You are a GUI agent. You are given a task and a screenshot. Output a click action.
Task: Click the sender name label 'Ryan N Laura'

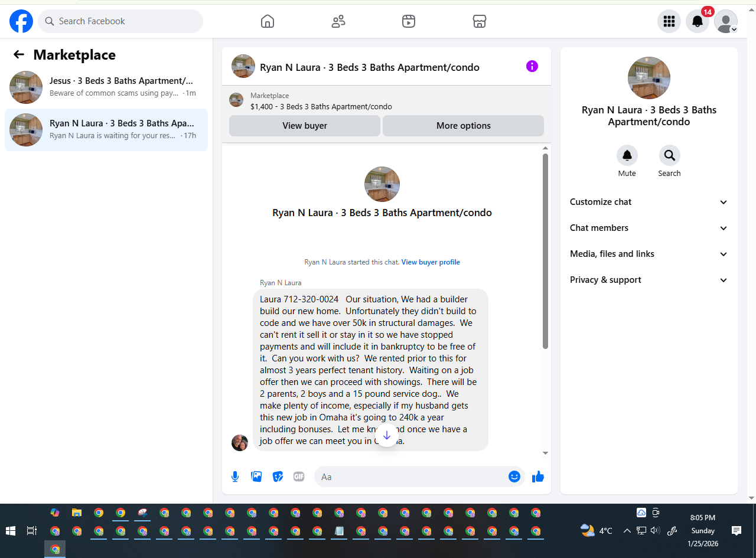pos(281,283)
